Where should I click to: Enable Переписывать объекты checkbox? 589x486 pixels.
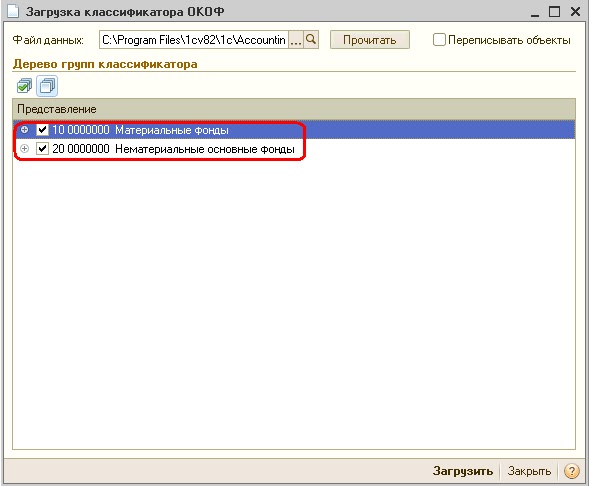[x=439, y=40]
